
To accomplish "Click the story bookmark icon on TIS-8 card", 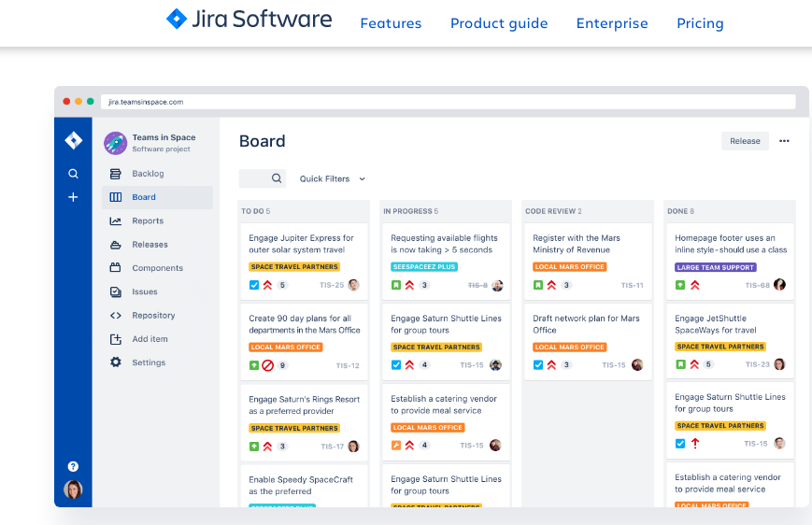I will [x=396, y=285].
